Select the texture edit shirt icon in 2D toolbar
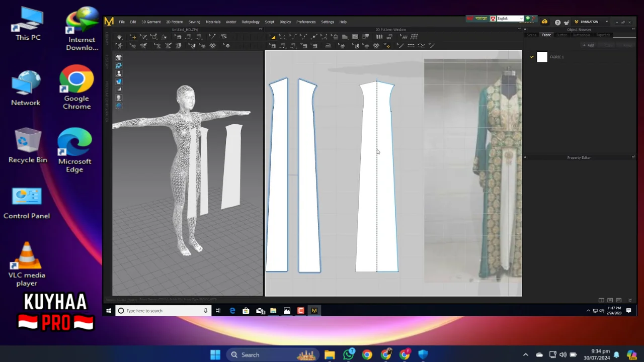 point(342,46)
